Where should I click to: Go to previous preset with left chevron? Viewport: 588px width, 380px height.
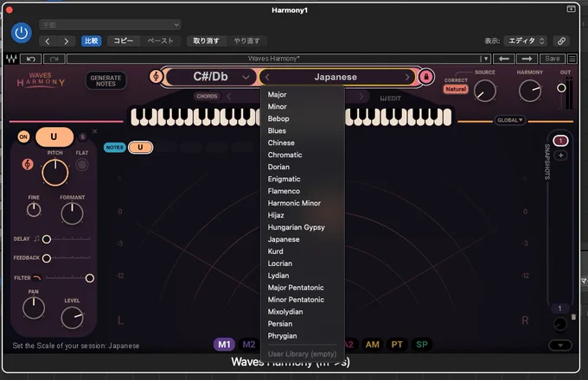[48, 41]
